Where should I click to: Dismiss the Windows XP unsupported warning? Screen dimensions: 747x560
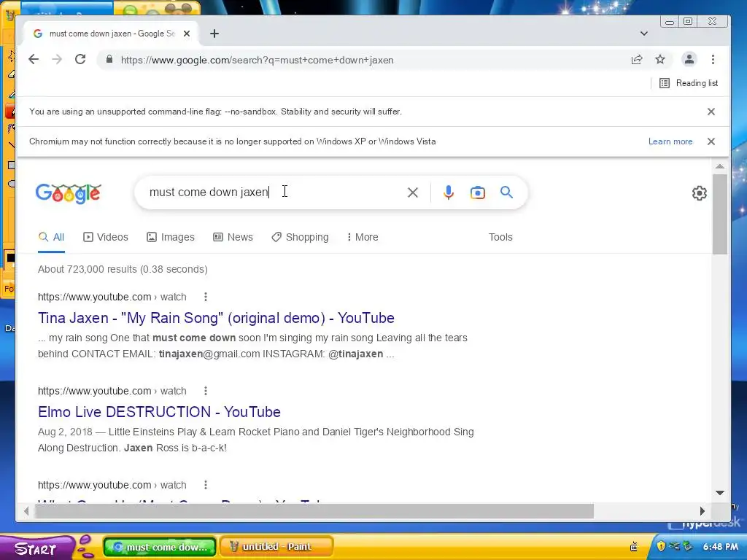tap(711, 141)
